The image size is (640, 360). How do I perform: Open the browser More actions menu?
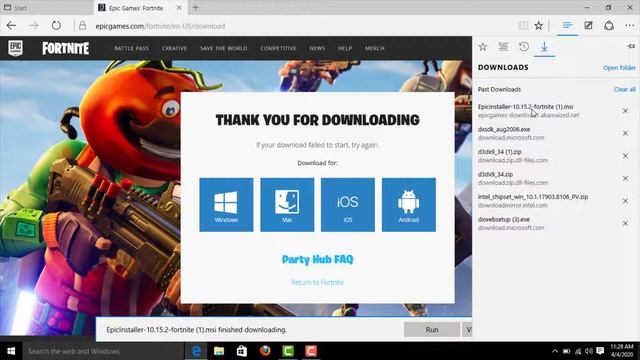[x=629, y=26]
